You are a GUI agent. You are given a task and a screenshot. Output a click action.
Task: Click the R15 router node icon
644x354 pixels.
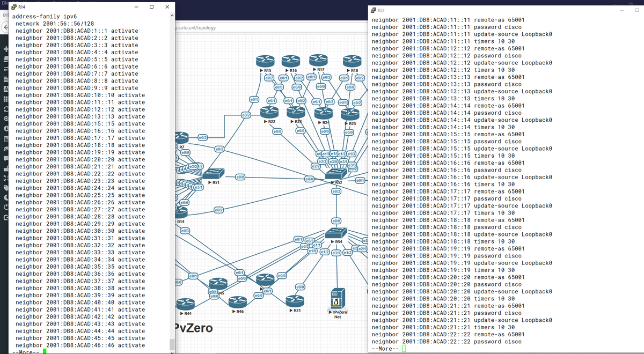(265, 61)
